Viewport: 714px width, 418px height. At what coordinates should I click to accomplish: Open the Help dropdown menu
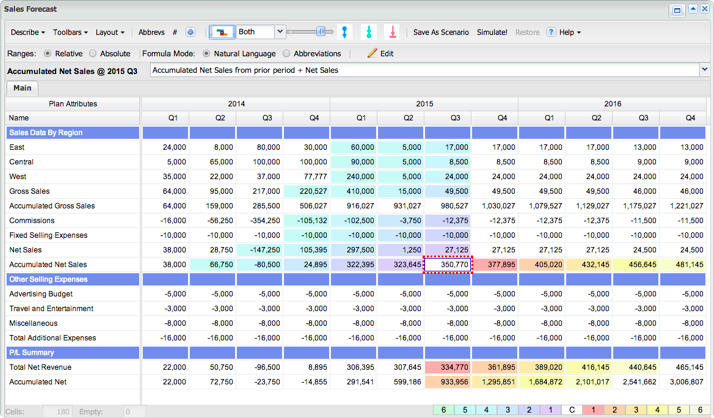570,32
